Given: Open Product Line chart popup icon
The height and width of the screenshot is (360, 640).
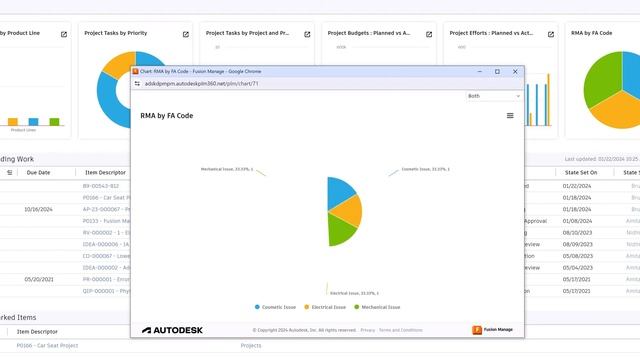Looking at the screenshot, I should tap(64, 34).
